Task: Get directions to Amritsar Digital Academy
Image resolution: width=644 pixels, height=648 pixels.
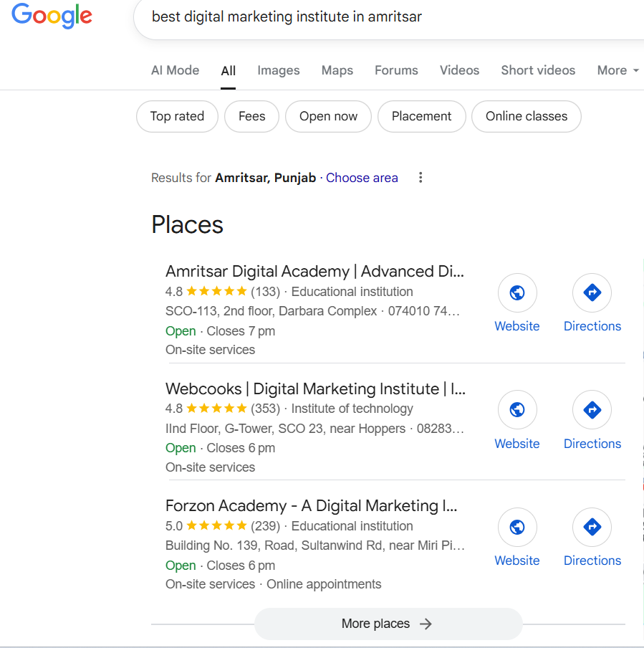Action: coord(592,292)
